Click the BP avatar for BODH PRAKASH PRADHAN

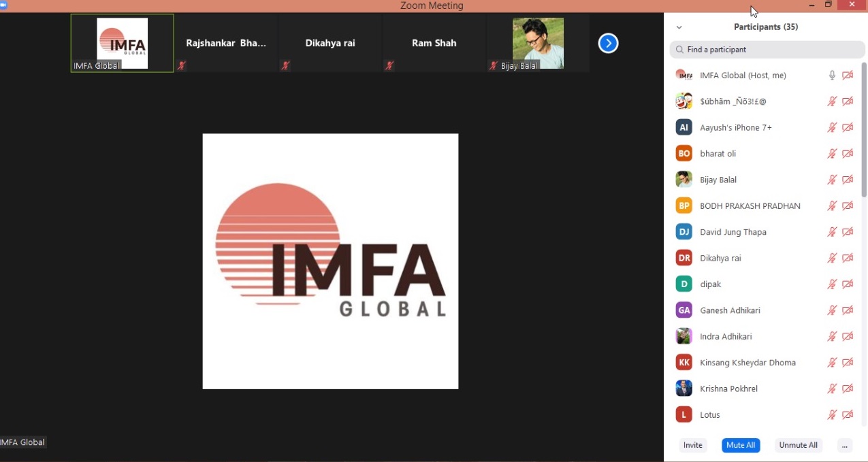pyautogui.click(x=684, y=205)
